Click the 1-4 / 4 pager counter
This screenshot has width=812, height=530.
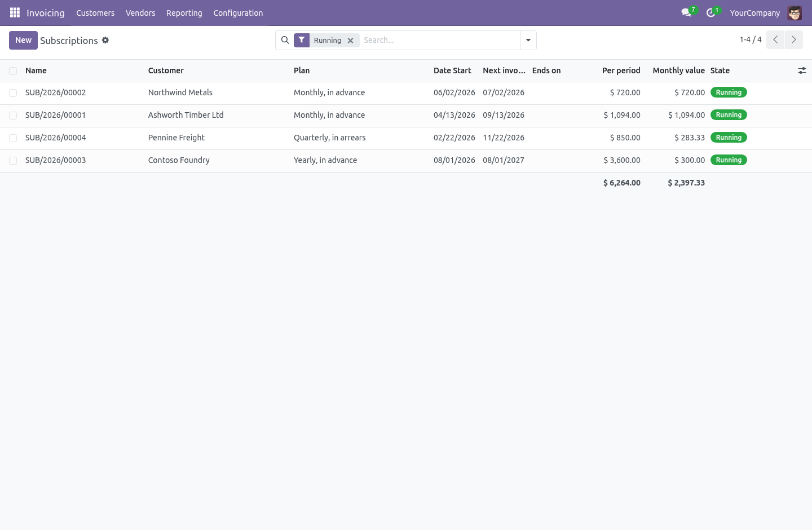click(751, 39)
